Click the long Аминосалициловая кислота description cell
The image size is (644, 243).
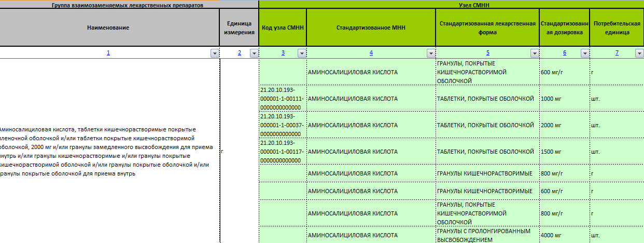[x=108, y=151]
